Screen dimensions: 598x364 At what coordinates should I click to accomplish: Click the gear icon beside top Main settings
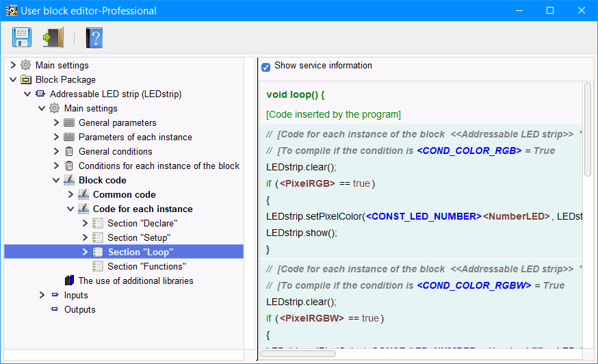[x=26, y=66]
